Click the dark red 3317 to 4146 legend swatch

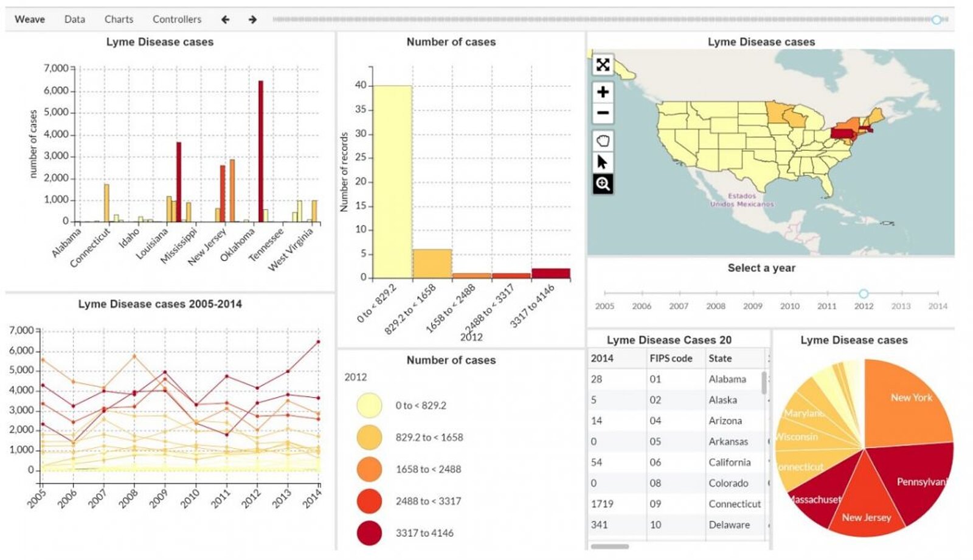pyautogui.click(x=370, y=534)
